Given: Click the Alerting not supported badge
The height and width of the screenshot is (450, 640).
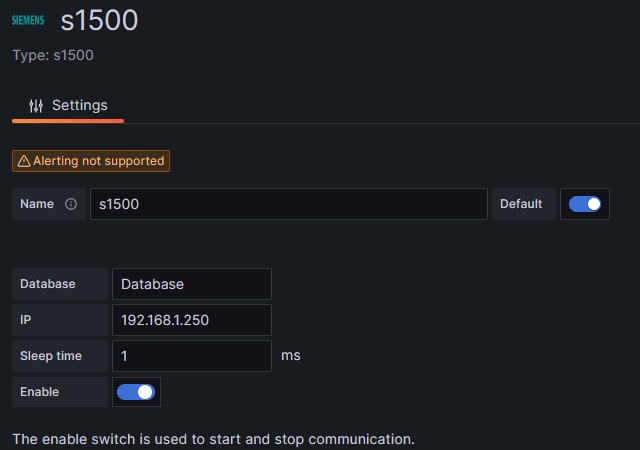Looking at the screenshot, I should tap(91, 161).
